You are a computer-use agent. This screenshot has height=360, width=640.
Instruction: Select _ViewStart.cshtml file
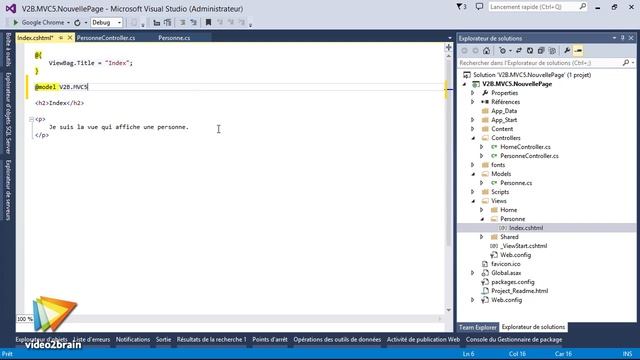[524, 246]
